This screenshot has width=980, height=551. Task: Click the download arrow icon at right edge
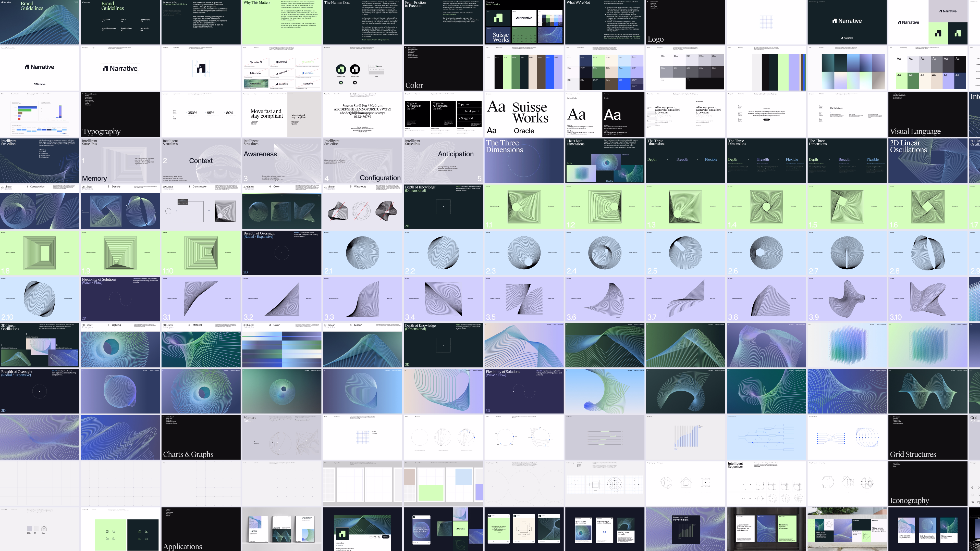pyautogui.click(x=972, y=488)
